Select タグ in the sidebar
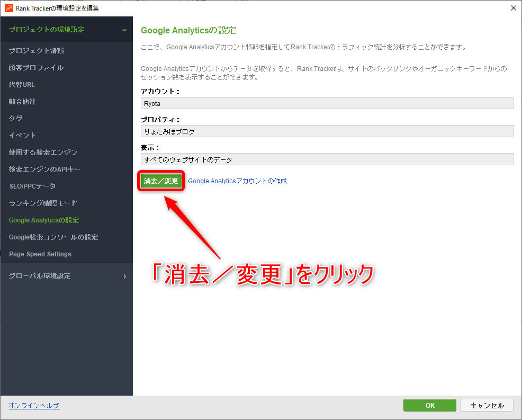The height and width of the screenshot is (420, 522). pyautogui.click(x=16, y=119)
